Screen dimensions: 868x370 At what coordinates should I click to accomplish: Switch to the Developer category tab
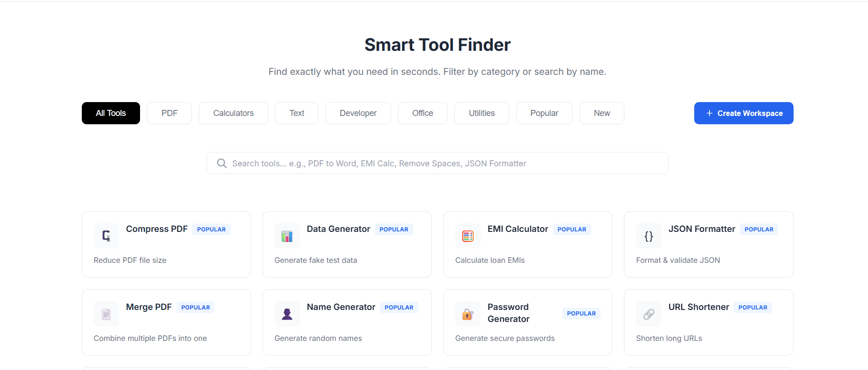pyautogui.click(x=358, y=113)
